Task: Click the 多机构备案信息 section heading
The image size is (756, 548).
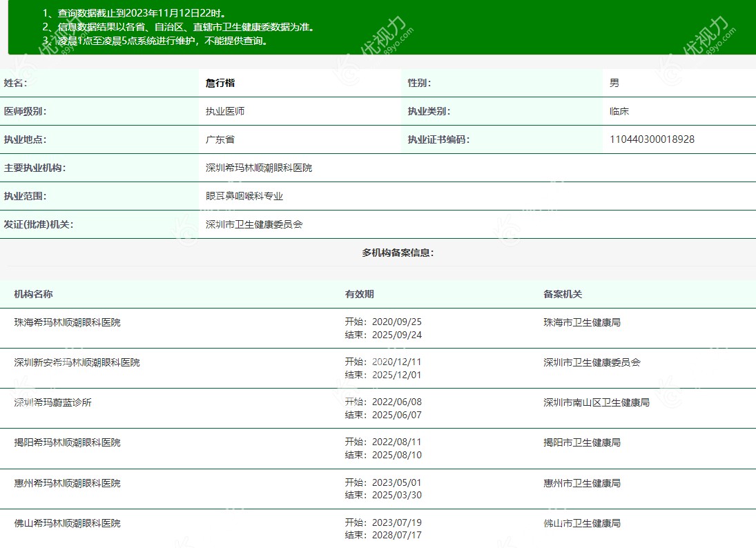Action: [398, 253]
